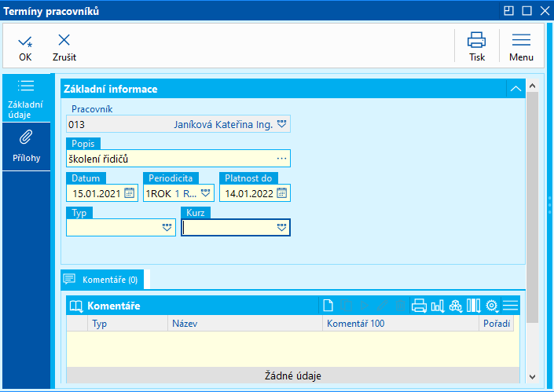Click the scrollbar up arrow

533,86
